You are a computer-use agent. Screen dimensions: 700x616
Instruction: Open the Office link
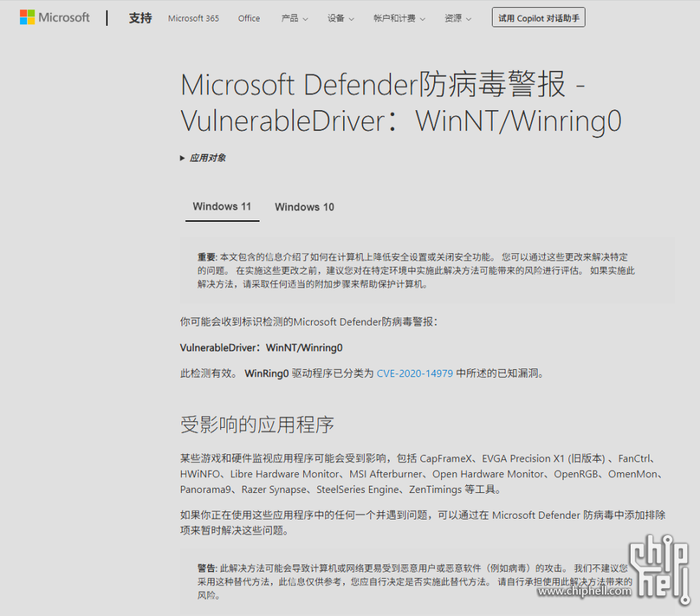[249, 19]
